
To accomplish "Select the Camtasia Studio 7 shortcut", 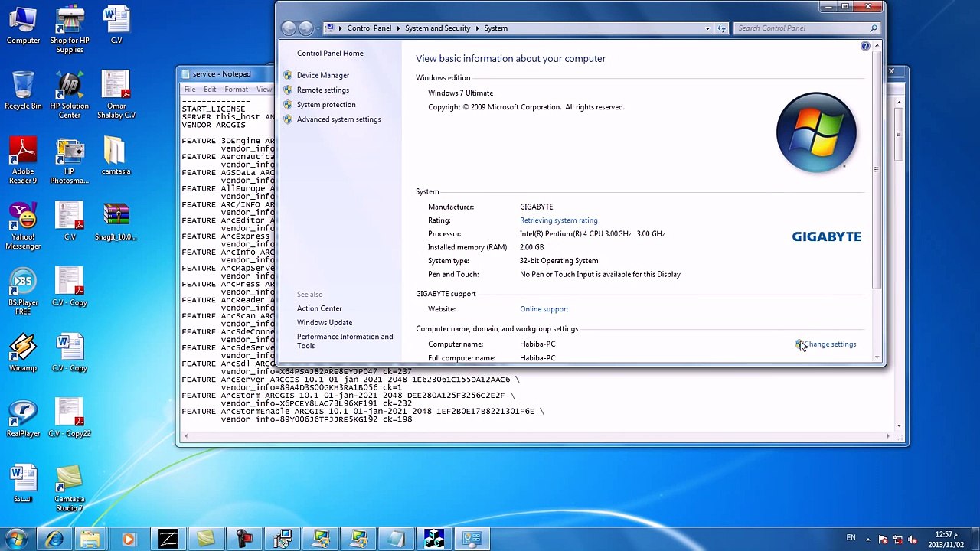I will (x=70, y=488).
